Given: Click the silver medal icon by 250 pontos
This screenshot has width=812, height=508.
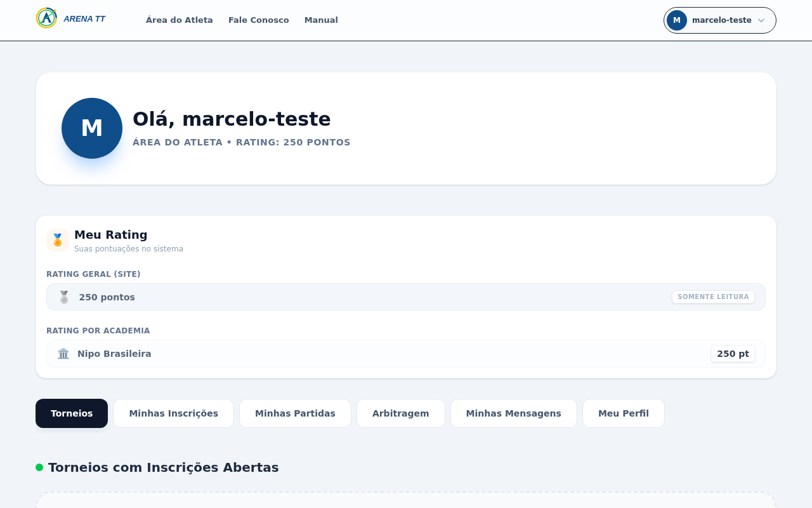Looking at the screenshot, I should [x=64, y=297].
